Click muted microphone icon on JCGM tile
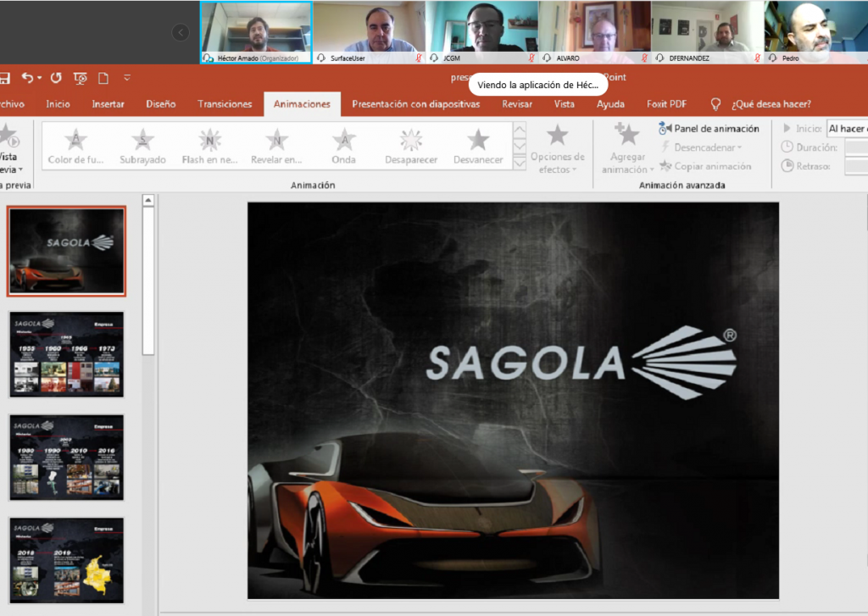This screenshot has width=868, height=616. point(531,58)
